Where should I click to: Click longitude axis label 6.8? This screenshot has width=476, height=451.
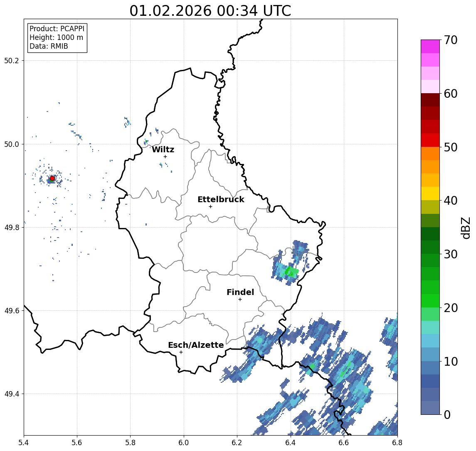pos(397,443)
